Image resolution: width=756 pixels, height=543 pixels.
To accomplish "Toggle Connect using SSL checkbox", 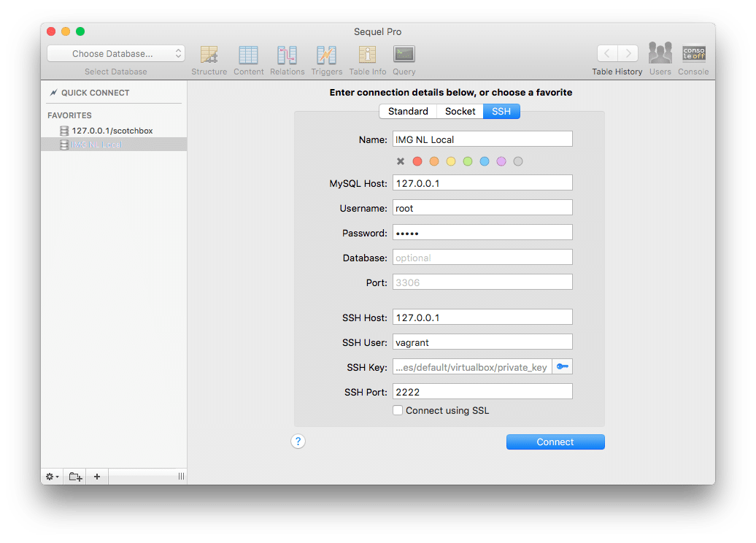I will [x=398, y=410].
